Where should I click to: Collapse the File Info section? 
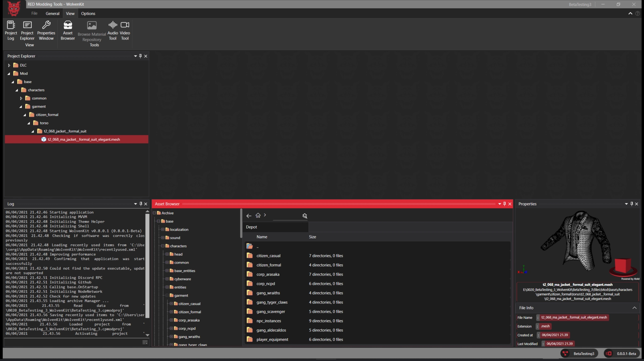tap(634, 308)
